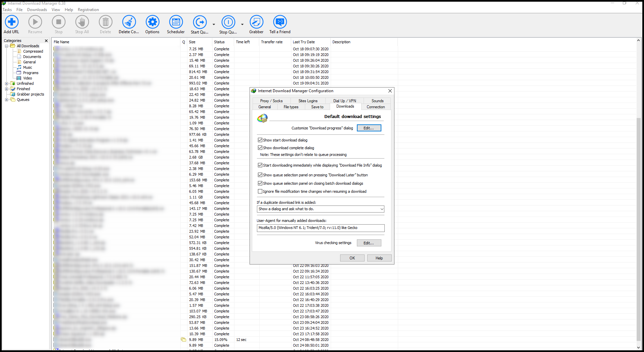Open the Tasks menu
Screen dimensions: 644x352
[7, 10]
